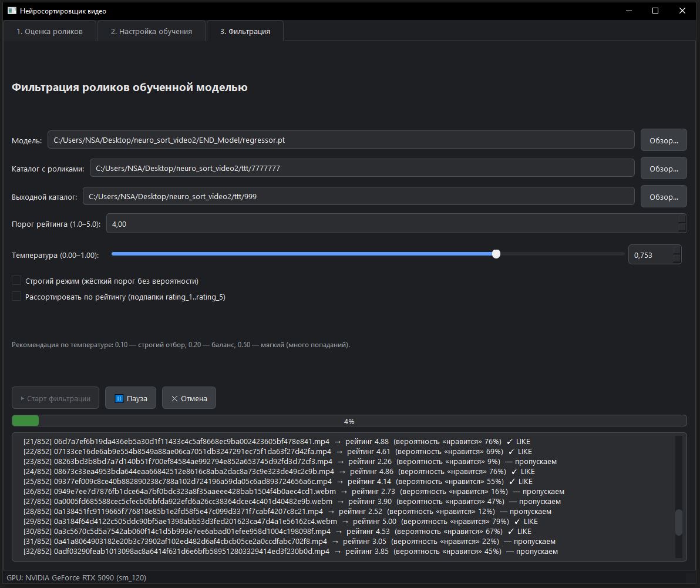Click the Модель path input field
Image resolution: width=700 pixels, height=588 pixels.
point(341,140)
